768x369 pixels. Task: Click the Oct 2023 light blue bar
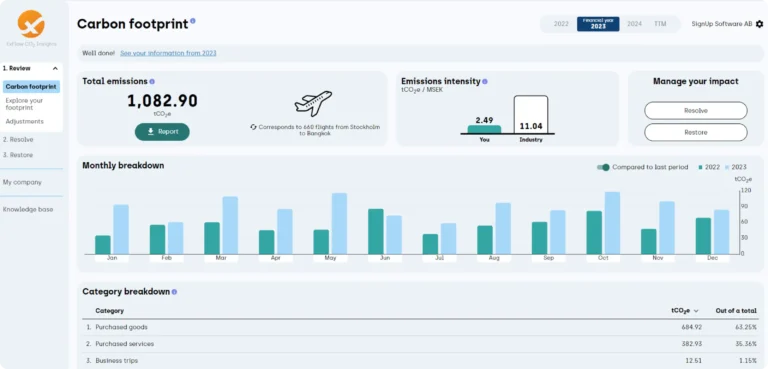pos(612,223)
